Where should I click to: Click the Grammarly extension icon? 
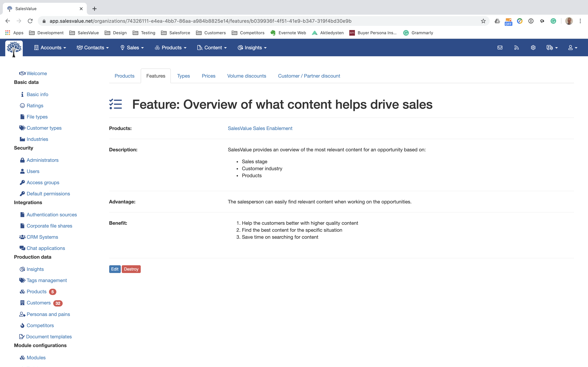[553, 21]
